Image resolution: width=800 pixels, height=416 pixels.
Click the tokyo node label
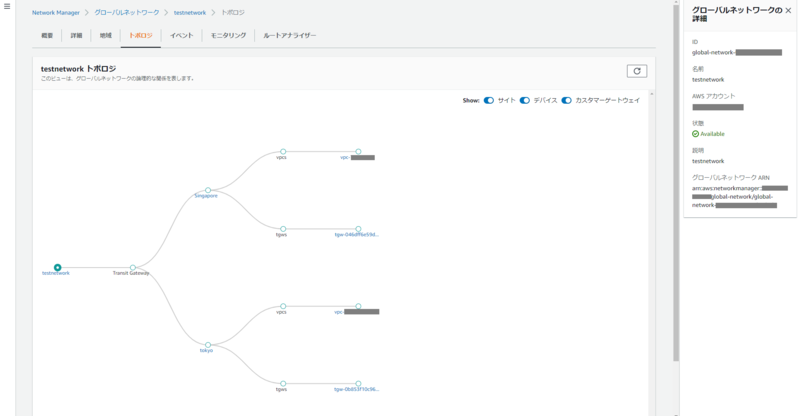206,351
